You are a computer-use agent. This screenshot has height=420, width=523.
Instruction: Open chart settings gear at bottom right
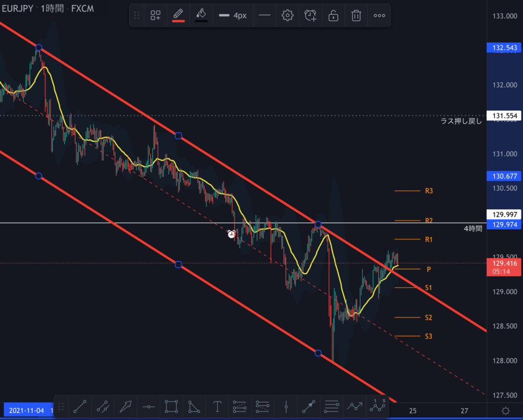coord(505,411)
